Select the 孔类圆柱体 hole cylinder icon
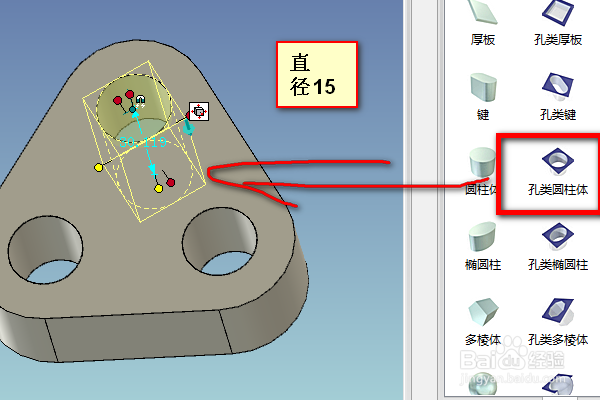The width and height of the screenshot is (600, 400). 558,160
